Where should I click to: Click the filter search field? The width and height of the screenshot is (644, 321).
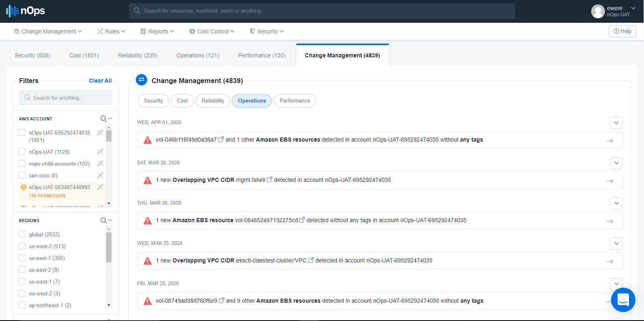65,98
